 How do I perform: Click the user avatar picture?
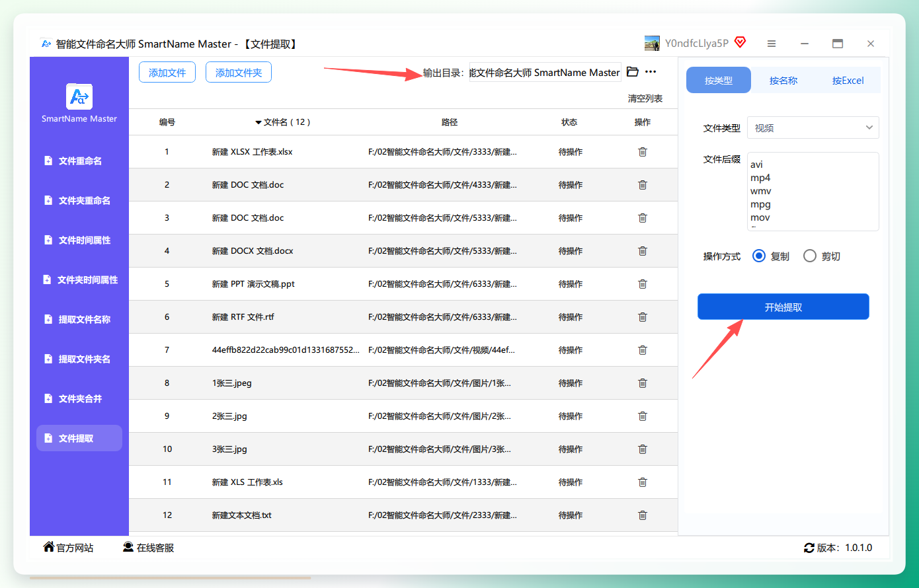tap(653, 44)
